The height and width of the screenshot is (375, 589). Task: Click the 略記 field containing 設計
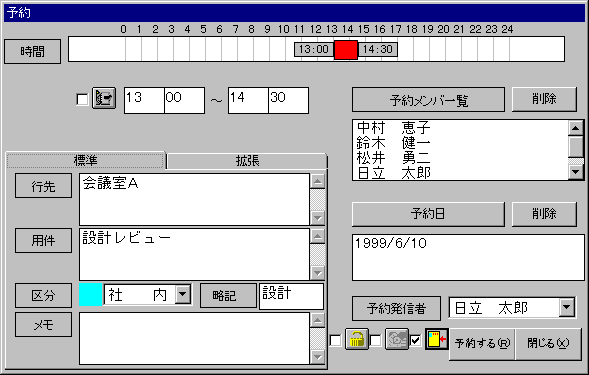[x=291, y=296]
